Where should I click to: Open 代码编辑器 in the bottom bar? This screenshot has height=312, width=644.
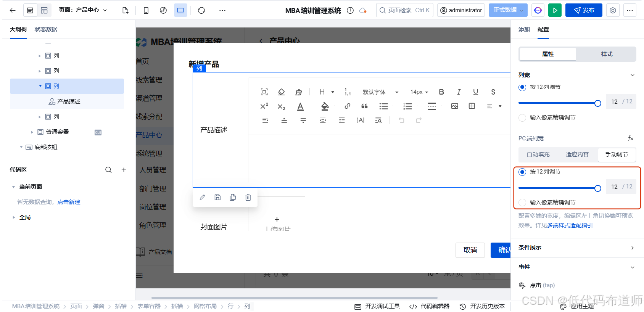[x=429, y=306]
